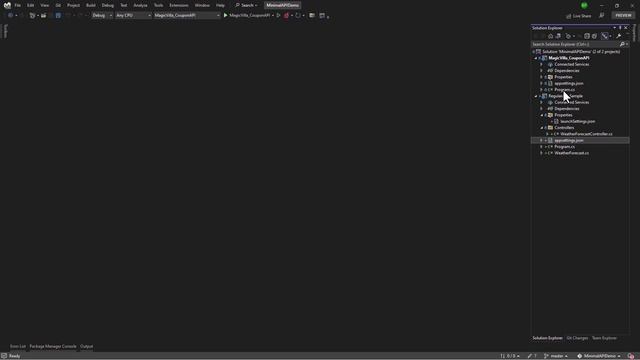The width and height of the screenshot is (640, 360).
Task: Click the incoming/outgoing commits 0/0 indicator
Action: pyautogui.click(x=510, y=356)
